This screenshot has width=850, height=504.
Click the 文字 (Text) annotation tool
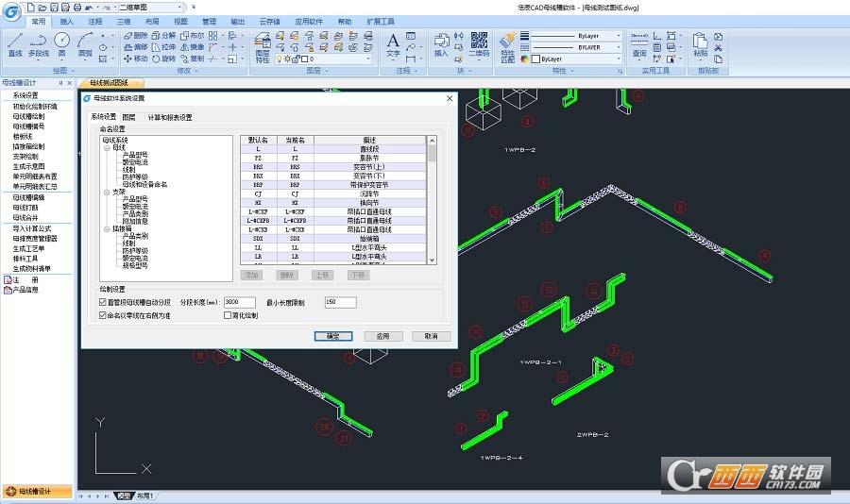(393, 44)
